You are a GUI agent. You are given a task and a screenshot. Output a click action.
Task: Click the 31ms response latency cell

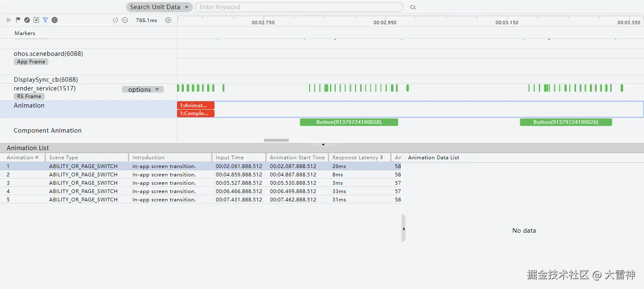[339, 200]
